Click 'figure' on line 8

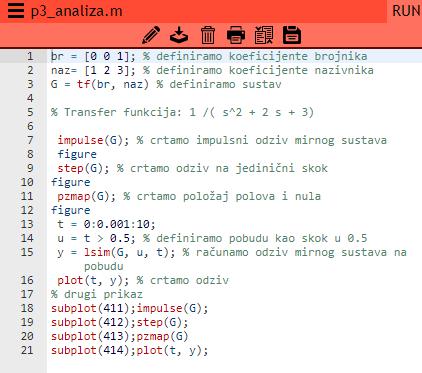(77, 154)
